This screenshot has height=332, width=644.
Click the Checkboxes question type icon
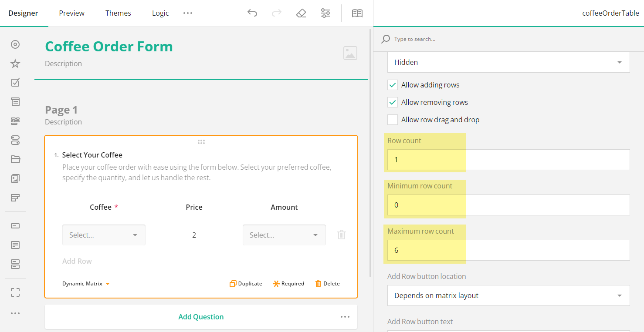(15, 82)
